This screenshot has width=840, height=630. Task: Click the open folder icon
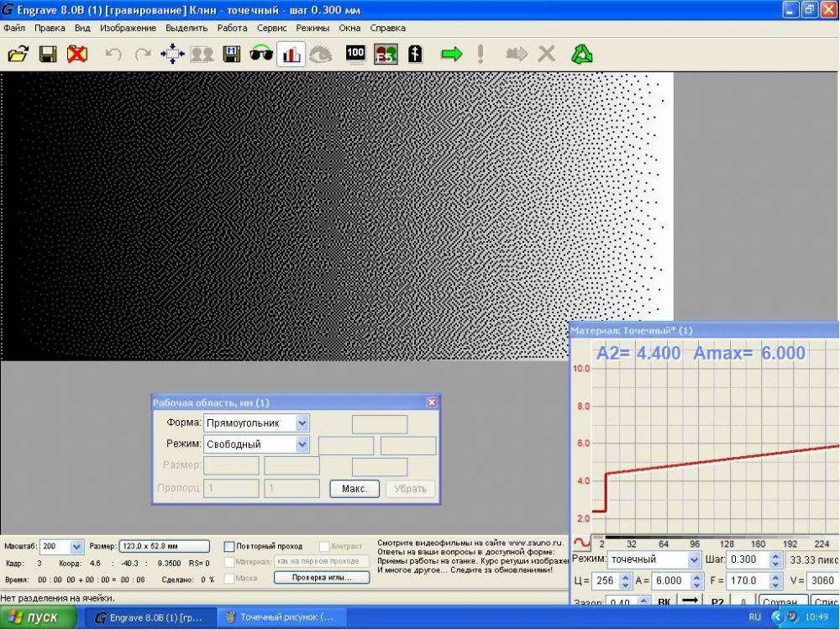click(x=18, y=55)
